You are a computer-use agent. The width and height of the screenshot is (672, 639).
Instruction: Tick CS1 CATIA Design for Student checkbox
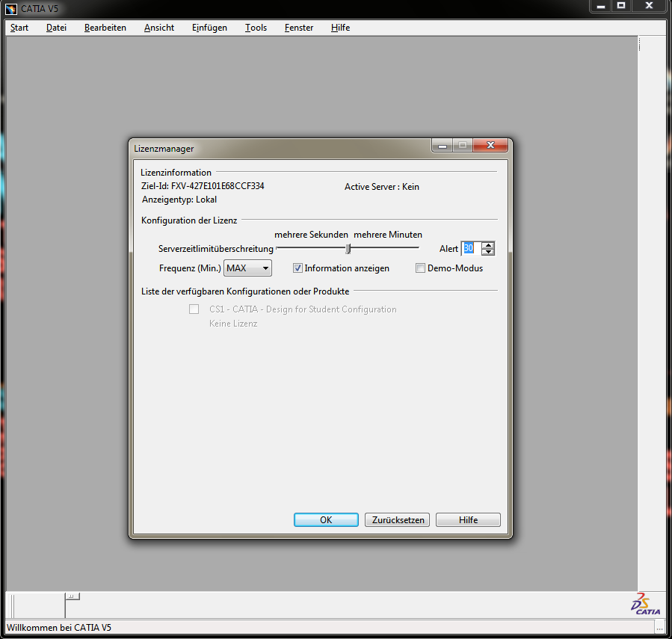[x=194, y=309]
